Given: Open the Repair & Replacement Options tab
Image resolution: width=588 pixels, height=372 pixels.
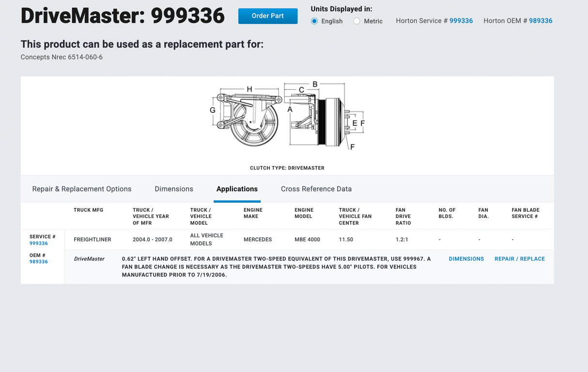Looking at the screenshot, I should 81,189.
